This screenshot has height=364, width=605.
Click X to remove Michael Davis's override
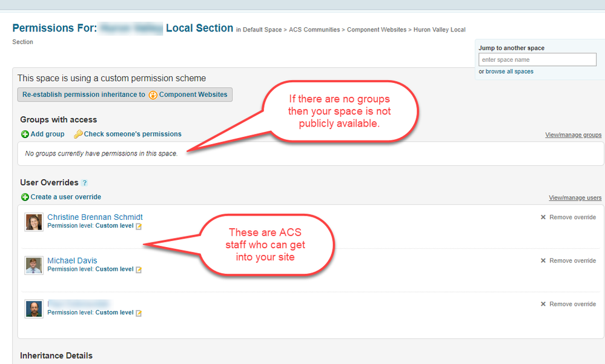click(x=543, y=261)
